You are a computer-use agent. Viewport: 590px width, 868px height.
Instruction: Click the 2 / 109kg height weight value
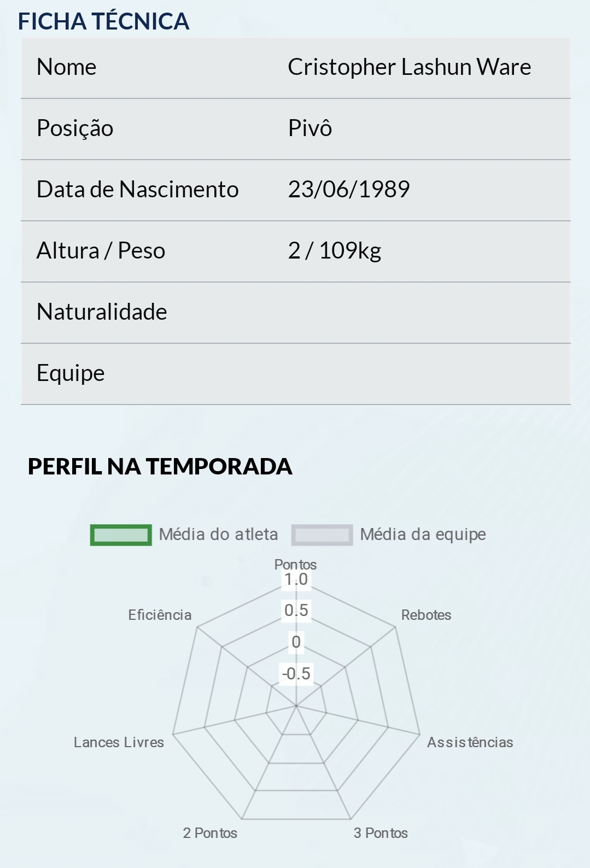(335, 251)
